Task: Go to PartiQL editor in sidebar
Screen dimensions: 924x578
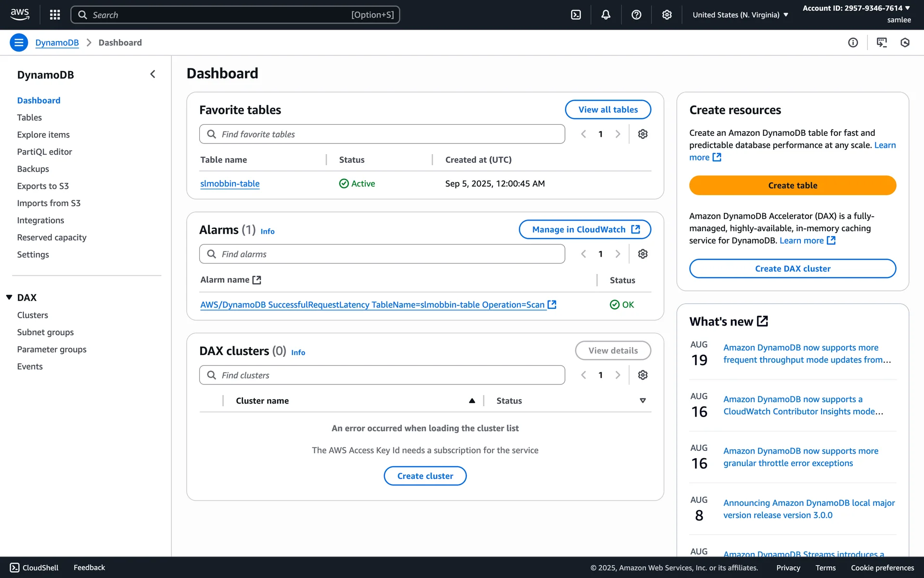Action: pyautogui.click(x=44, y=152)
